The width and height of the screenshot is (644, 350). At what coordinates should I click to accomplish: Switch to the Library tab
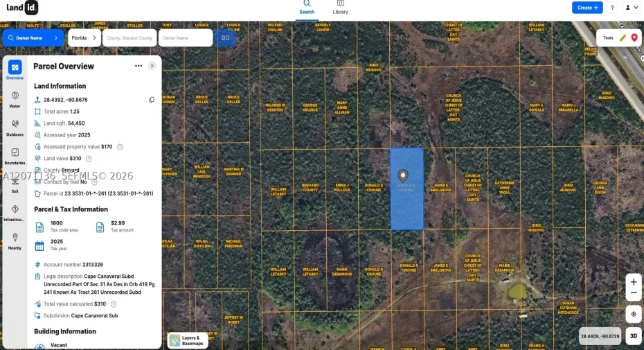[341, 8]
